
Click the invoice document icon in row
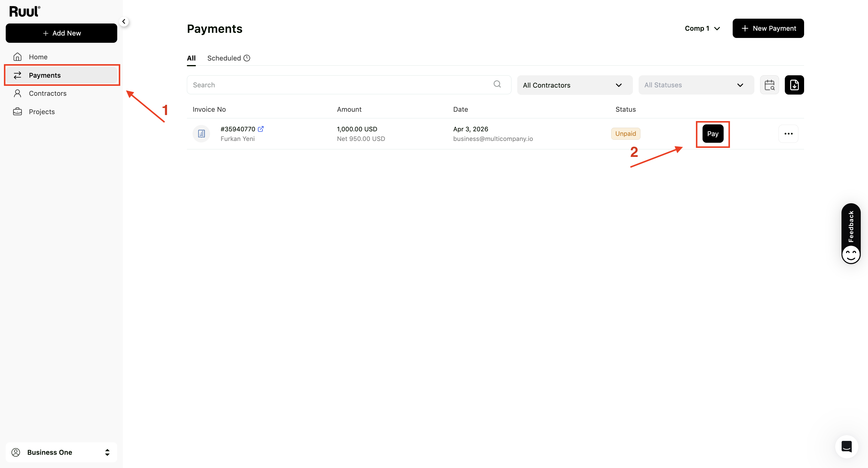tap(202, 134)
